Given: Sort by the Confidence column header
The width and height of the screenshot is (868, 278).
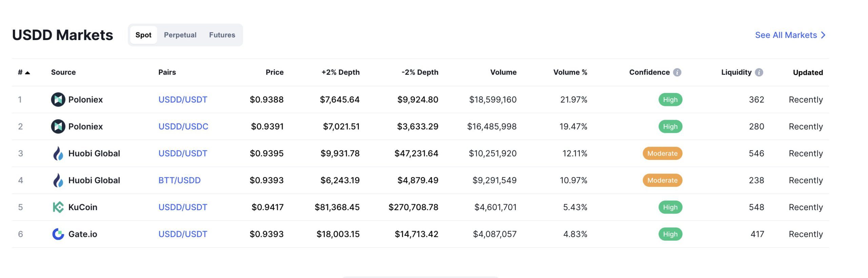Looking at the screenshot, I should tap(650, 72).
